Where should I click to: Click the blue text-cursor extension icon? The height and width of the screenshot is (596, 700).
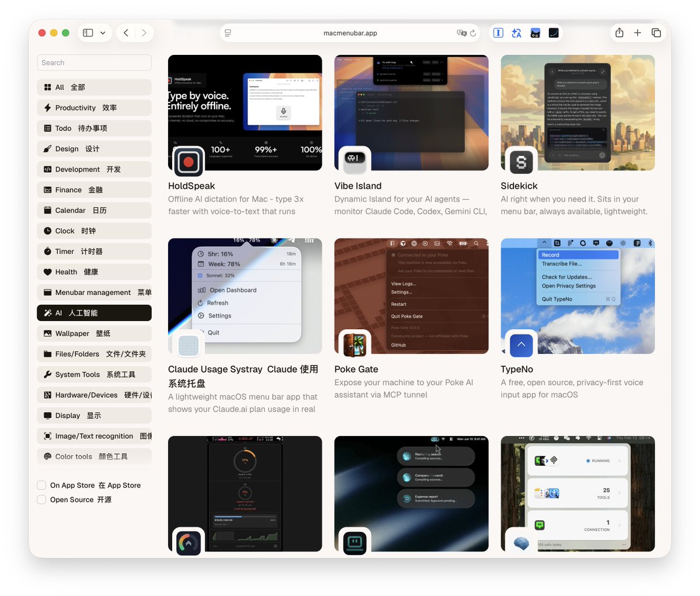498,33
